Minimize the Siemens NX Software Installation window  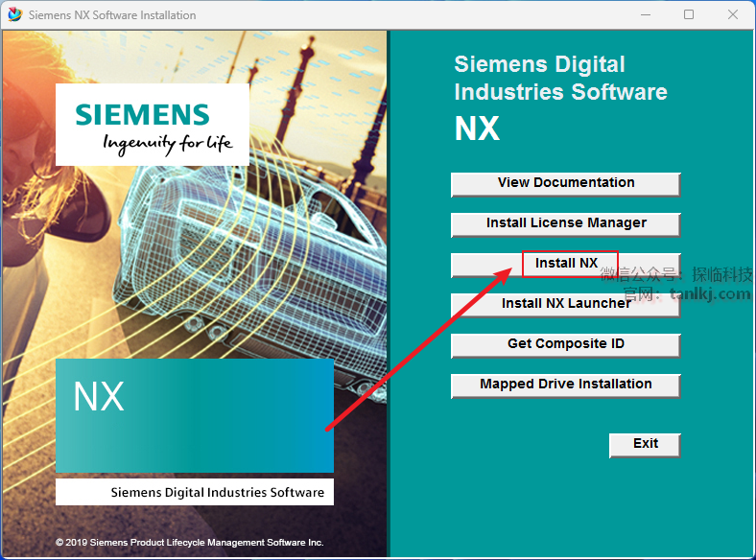pos(646,14)
